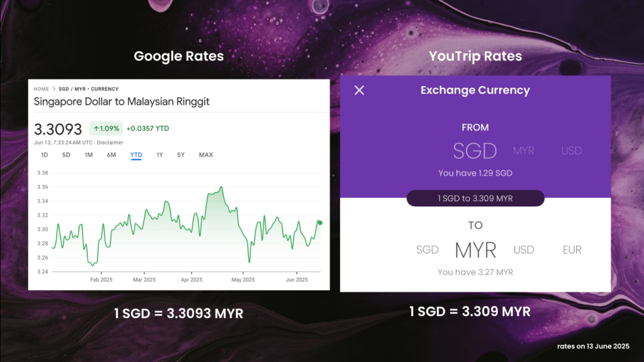Image resolution: width=644 pixels, height=362 pixels.
Task: Click the Singapore Dollar to Malaysian Ringgit title
Action: pos(121,101)
